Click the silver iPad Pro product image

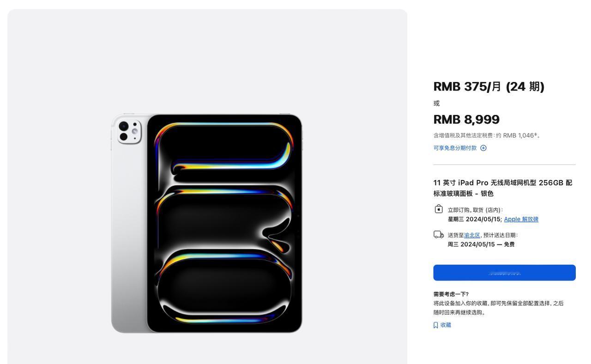(x=207, y=223)
